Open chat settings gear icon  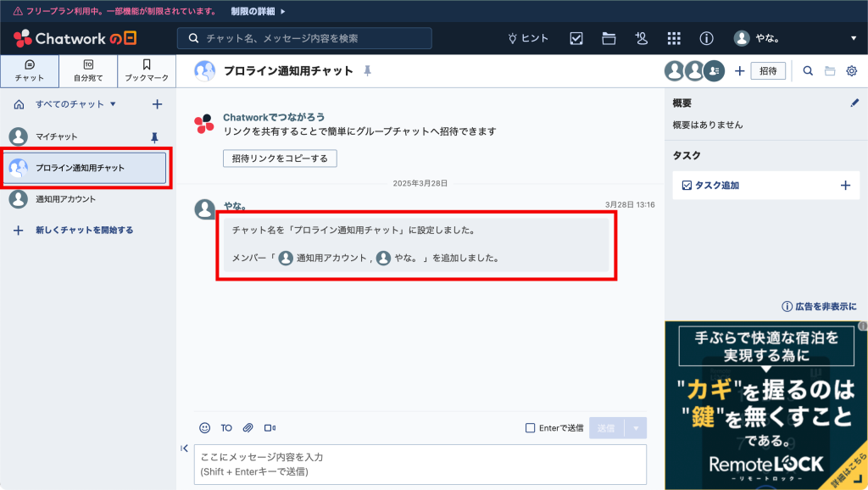pyautogui.click(x=851, y=71)
